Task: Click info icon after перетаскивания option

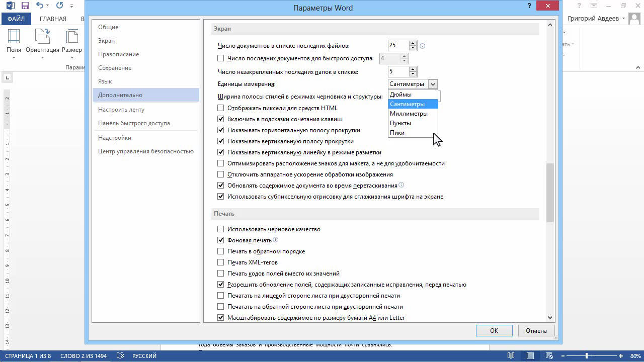Action: [x=401, y=185]
